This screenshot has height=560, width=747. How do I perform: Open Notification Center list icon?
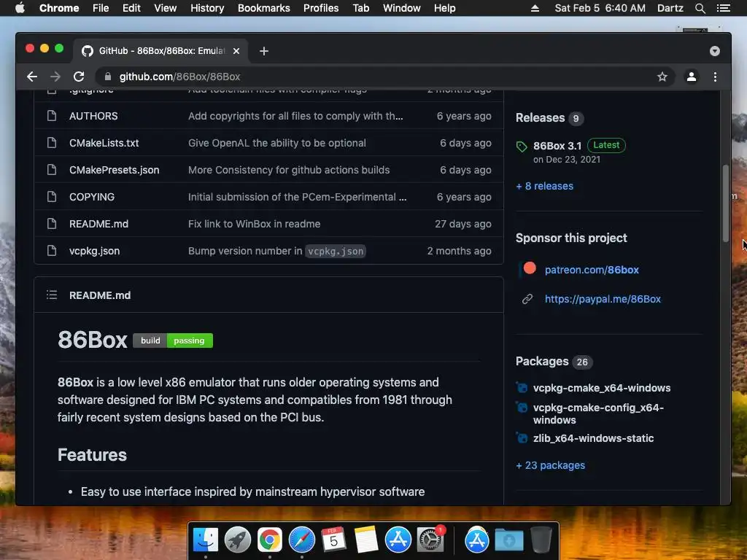tap(723, 8)
